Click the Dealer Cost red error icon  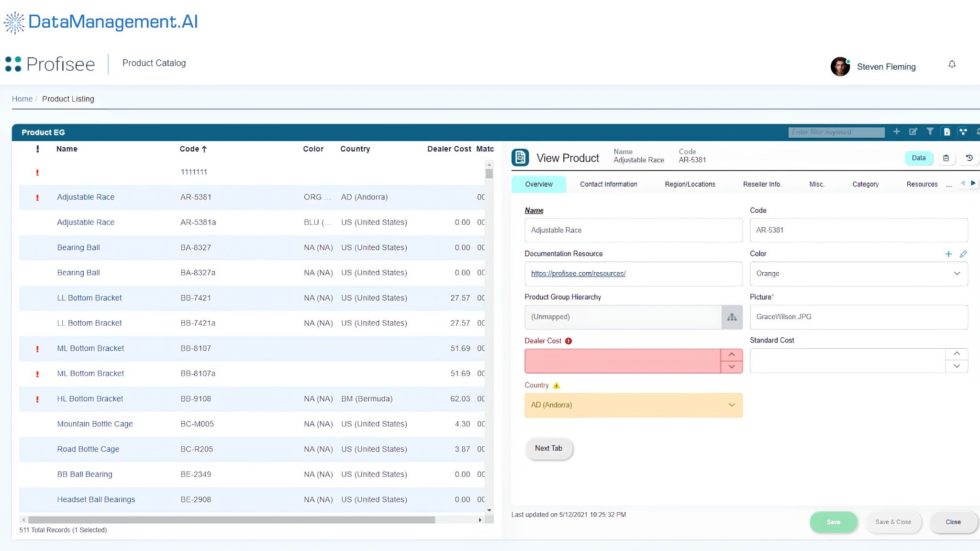[568, 341]
